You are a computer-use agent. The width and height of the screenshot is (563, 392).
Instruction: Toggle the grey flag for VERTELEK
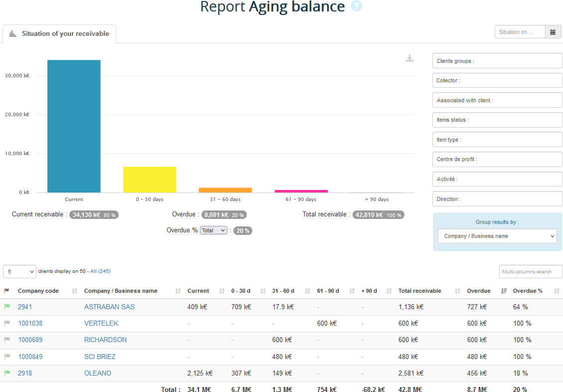pos(7,323)
